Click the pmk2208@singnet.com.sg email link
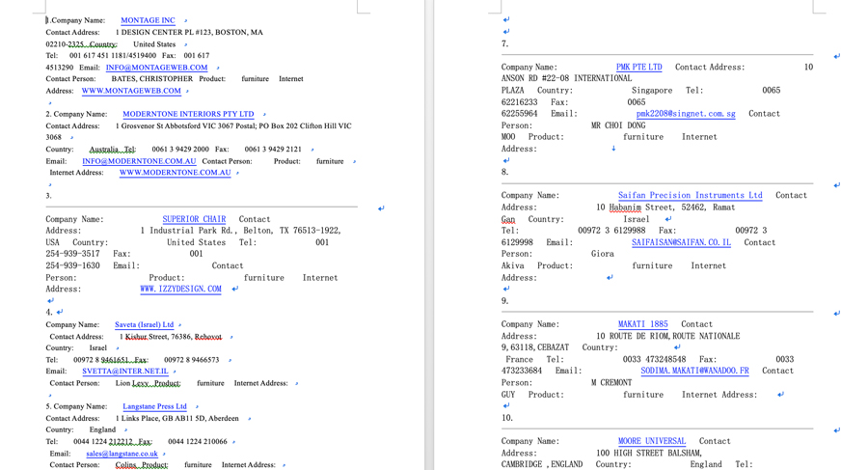Screen dimensions: 868x470 pos(686,114)
